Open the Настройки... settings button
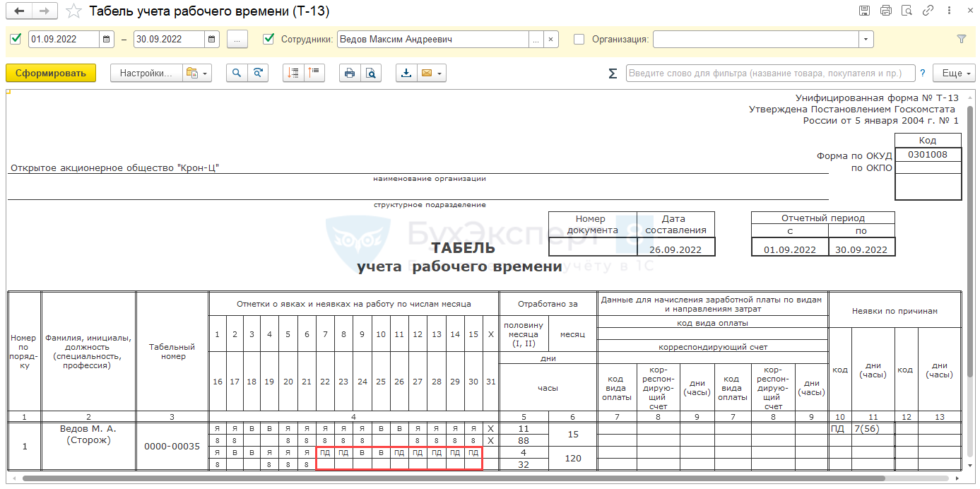This screenshot has width=980, height=489. pyautogui.click(x=145, y=73)
